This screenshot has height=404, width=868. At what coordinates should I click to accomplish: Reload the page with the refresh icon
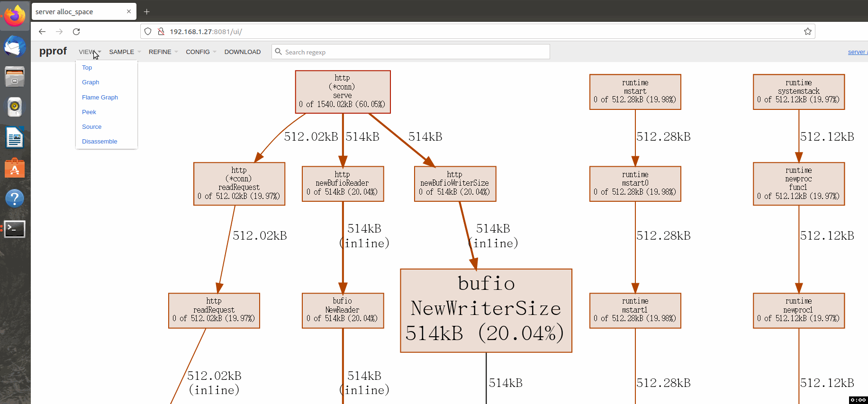(76, 32)
